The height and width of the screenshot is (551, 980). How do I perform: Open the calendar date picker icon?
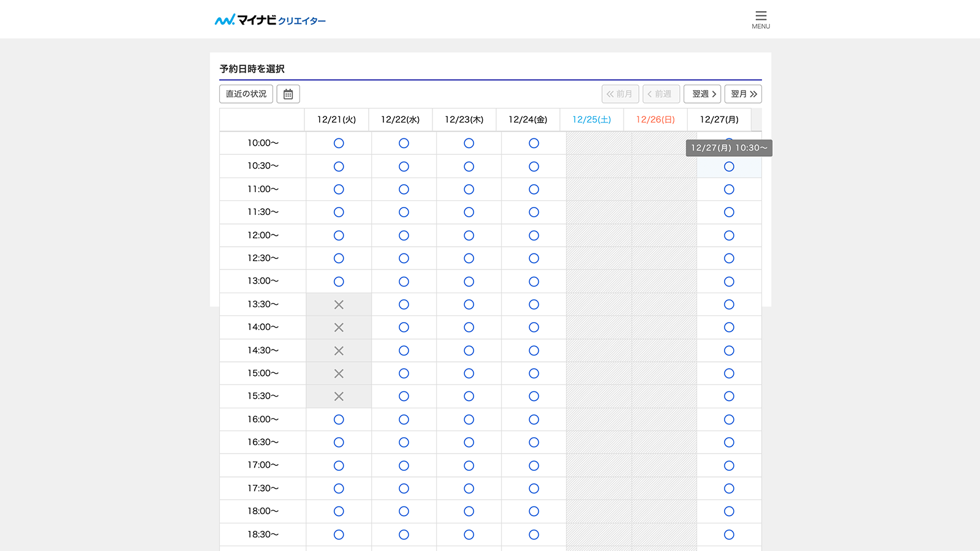(x=288, y=94)
